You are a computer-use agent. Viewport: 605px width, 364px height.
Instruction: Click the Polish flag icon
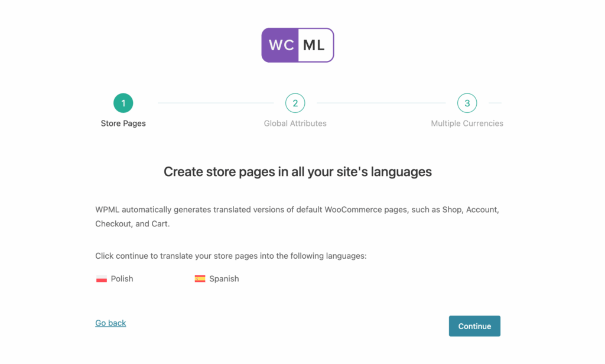(x=102, y=279)
